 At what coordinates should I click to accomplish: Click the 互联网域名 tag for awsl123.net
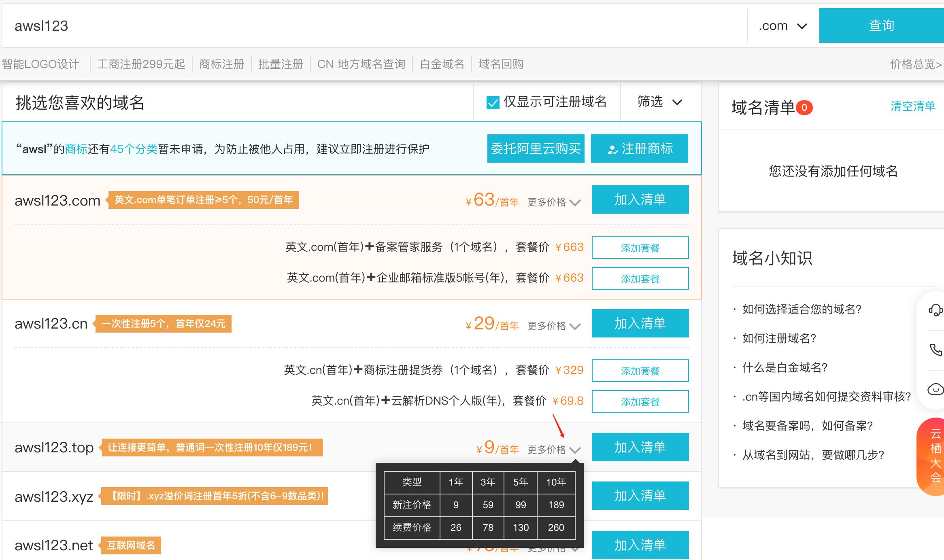(130, 545)
